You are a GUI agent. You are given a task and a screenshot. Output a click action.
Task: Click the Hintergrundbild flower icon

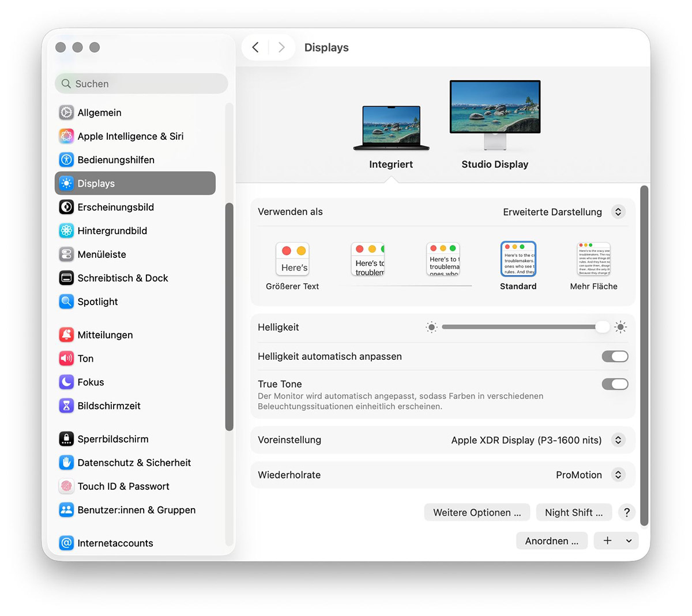click(x=66, y=231)
